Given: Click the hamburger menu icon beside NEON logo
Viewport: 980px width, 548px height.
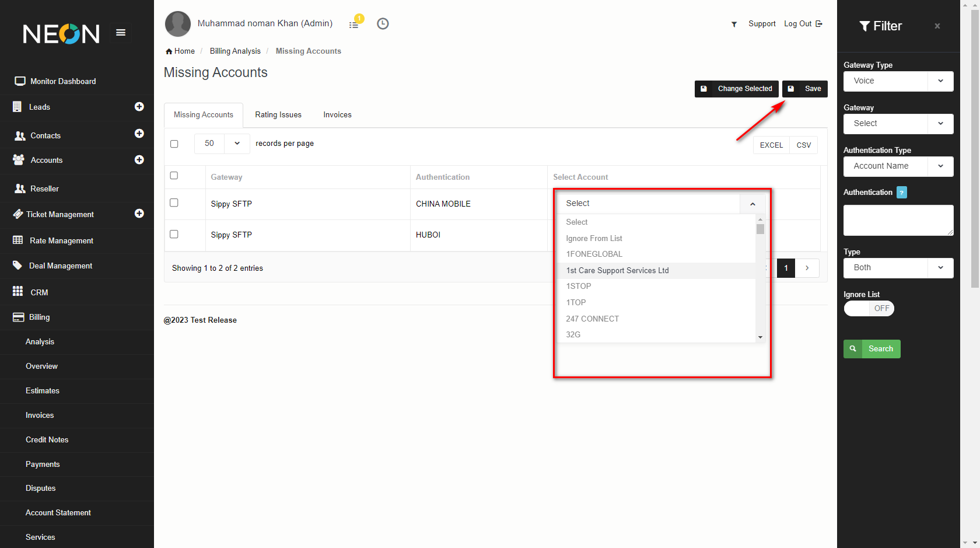Looking at the screenshot, I should pos(121,33).
